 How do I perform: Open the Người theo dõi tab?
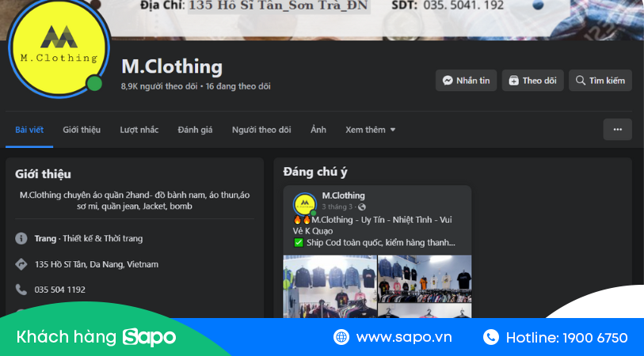point(261,130)
